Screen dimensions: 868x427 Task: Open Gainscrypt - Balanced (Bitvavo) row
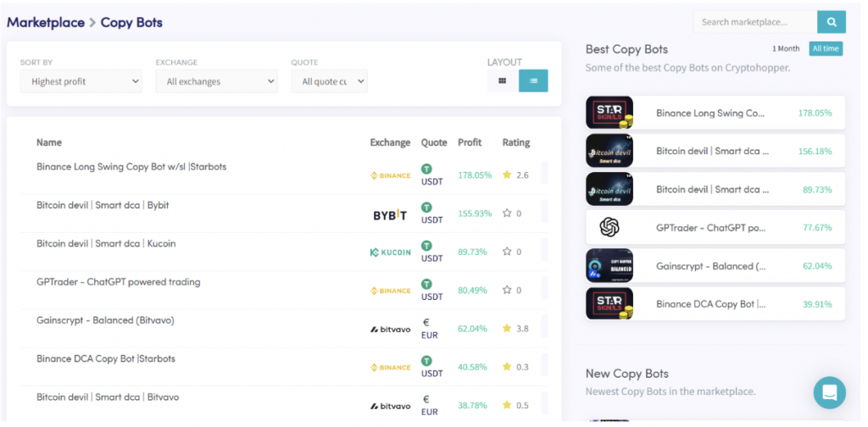[284, 329]
